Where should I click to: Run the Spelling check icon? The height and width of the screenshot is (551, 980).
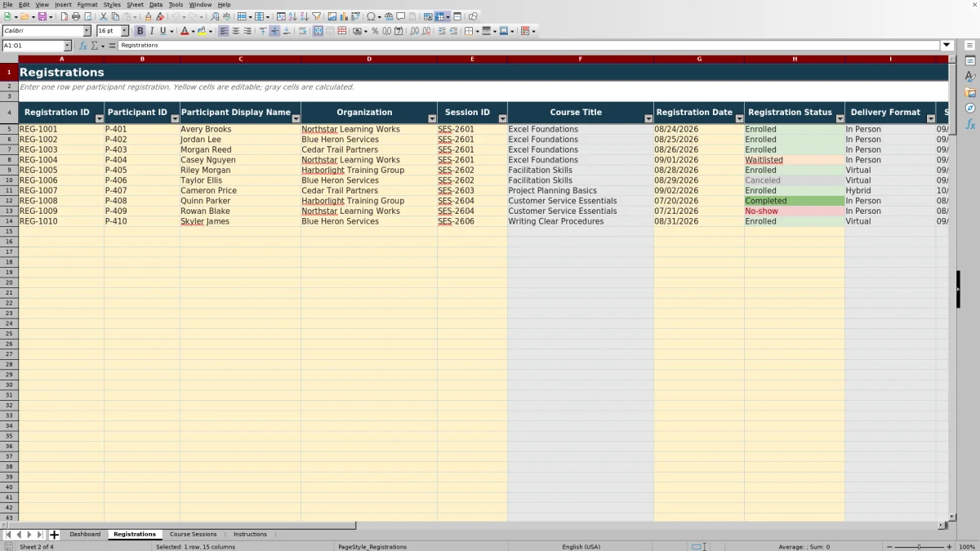point(226,16)
